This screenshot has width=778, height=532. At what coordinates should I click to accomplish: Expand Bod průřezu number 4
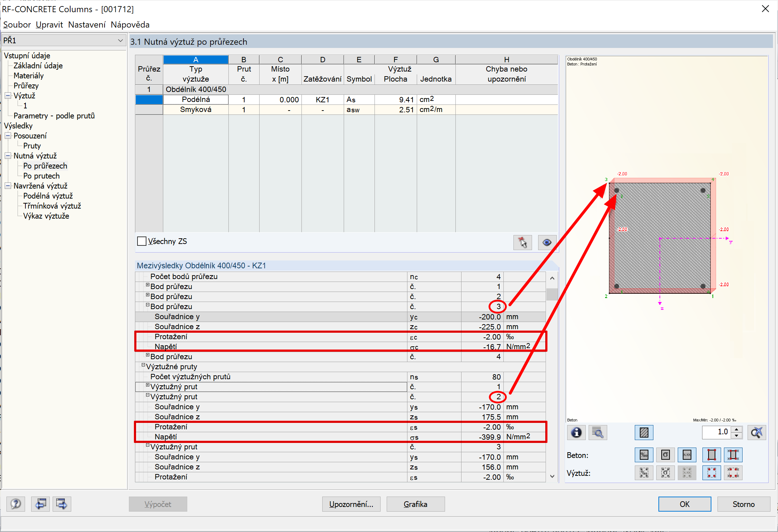[148, 355]
